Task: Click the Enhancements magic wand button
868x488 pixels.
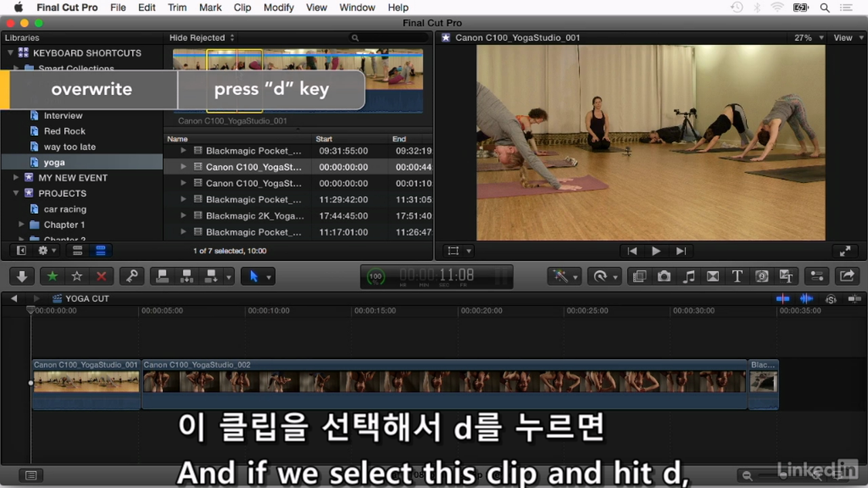Action: pyautogui.click(x=560, y=277)
